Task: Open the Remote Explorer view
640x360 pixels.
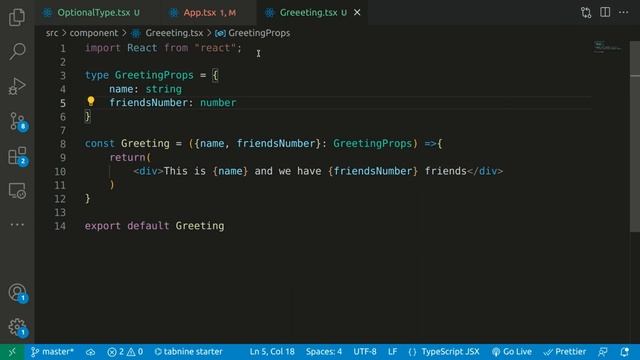Action: [17, 191]
